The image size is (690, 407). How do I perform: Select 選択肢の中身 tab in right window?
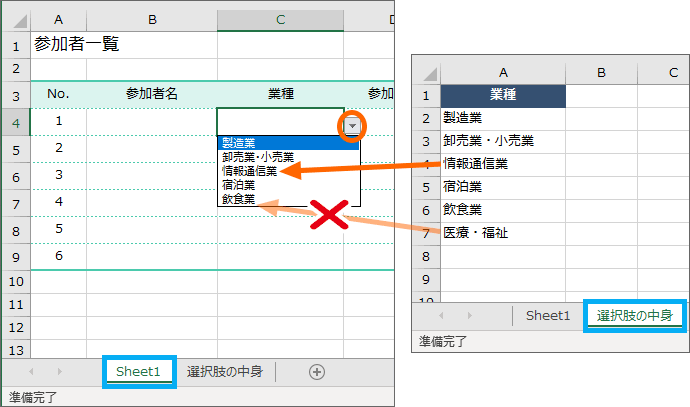[635, 315]
